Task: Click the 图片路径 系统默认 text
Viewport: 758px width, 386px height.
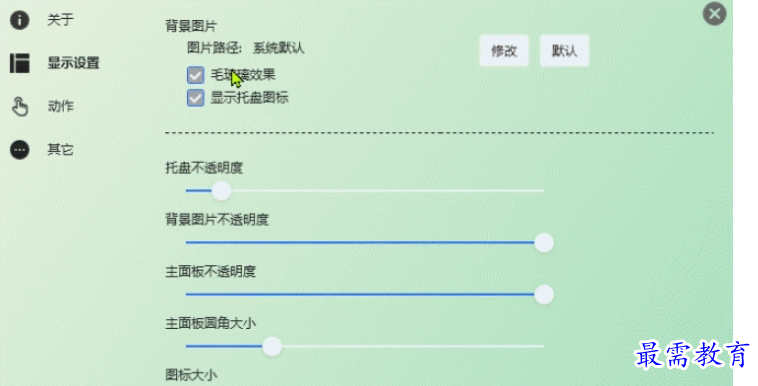Action: [246, 48]
